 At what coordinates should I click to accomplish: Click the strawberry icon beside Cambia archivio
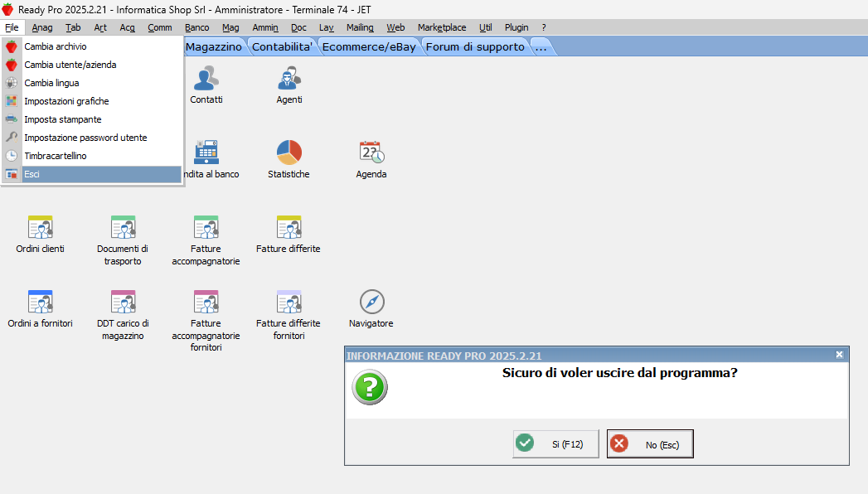click(12, 46)
